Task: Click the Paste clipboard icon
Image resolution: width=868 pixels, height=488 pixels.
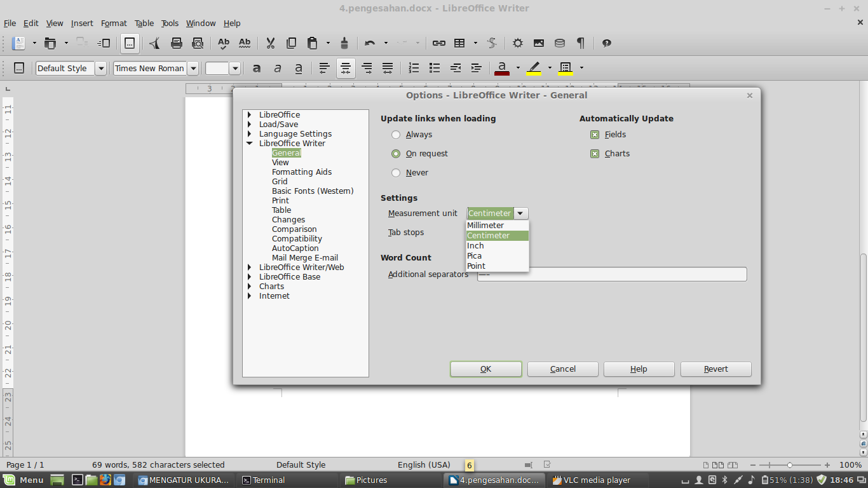Action: click(312, 43)
